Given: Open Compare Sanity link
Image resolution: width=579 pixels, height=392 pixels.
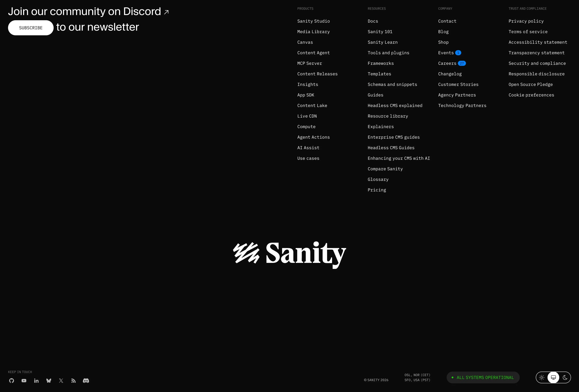Looking at the screenshot, I should [x=385, y=169].
